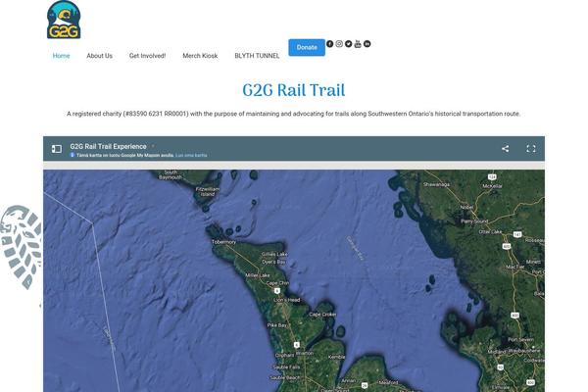This screenshot has width=588, height=392.
Task: Click the Tobermory label on the map
Action: (223, 242)
